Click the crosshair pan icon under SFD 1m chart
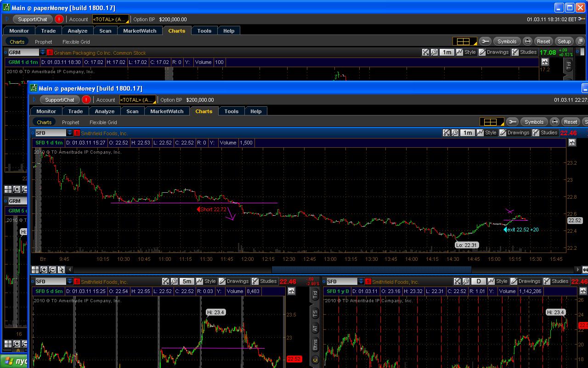Viewport: 588px width, 368px height. click(x=35, y=270)
